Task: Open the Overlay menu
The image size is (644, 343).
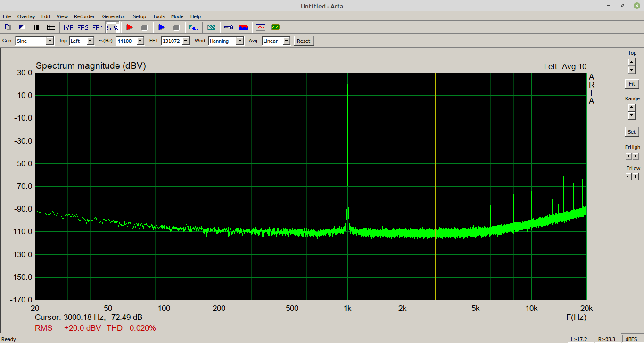Action: pos(26,16)
